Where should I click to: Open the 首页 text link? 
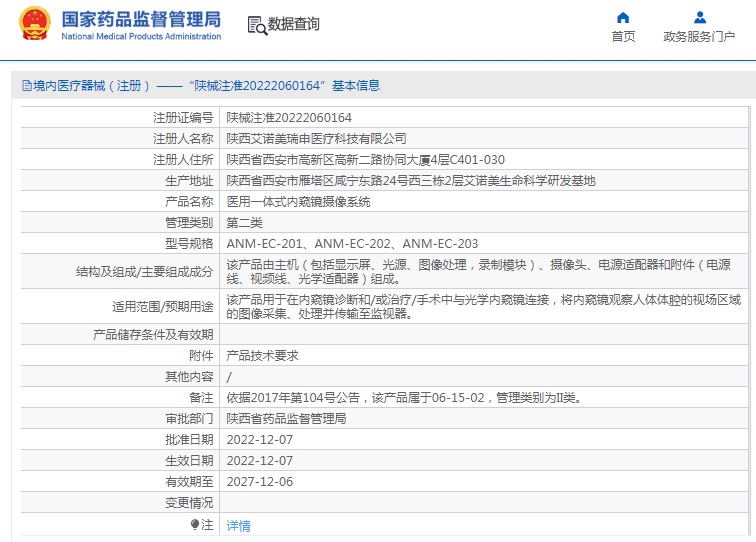click(623, 37)
